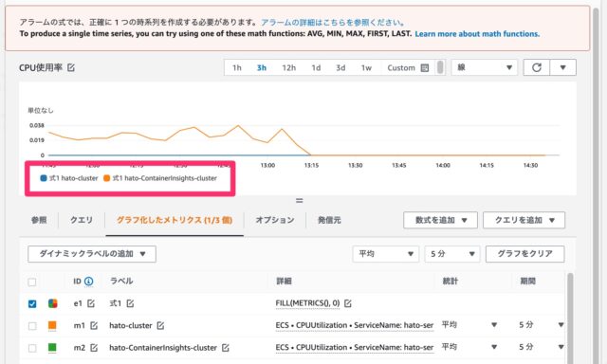
Task: Edit the e1 ID
Action: (91, 303)
